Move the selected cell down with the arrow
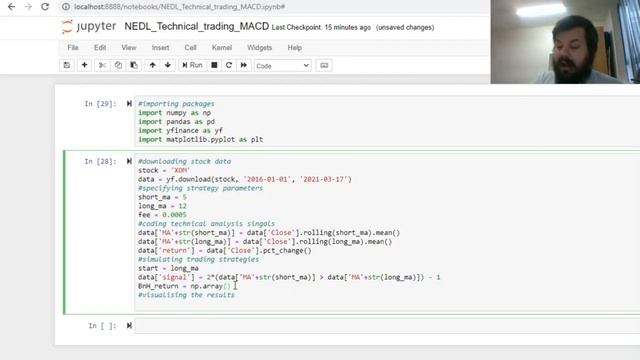This screenshot has height=360, width=640. pos(168,65)
